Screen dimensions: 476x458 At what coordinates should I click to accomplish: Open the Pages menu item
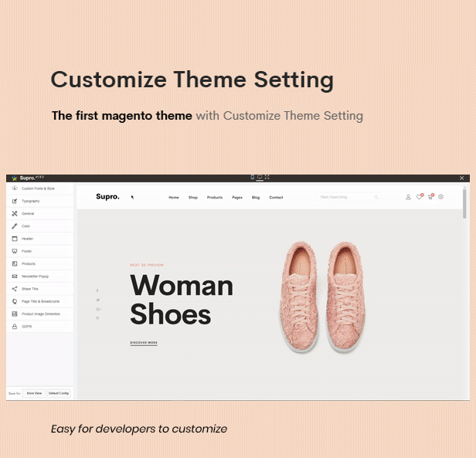[x=237, y=198]
